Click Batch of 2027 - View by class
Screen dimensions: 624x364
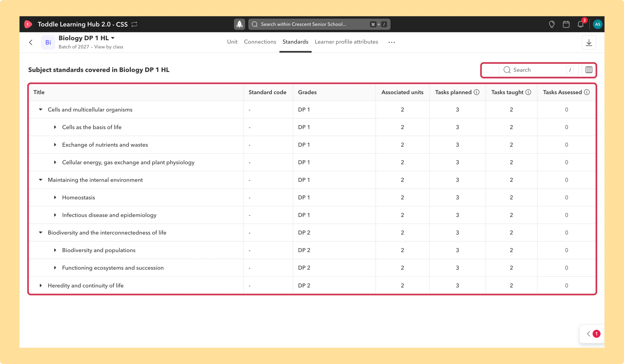(x=91, y=47)
